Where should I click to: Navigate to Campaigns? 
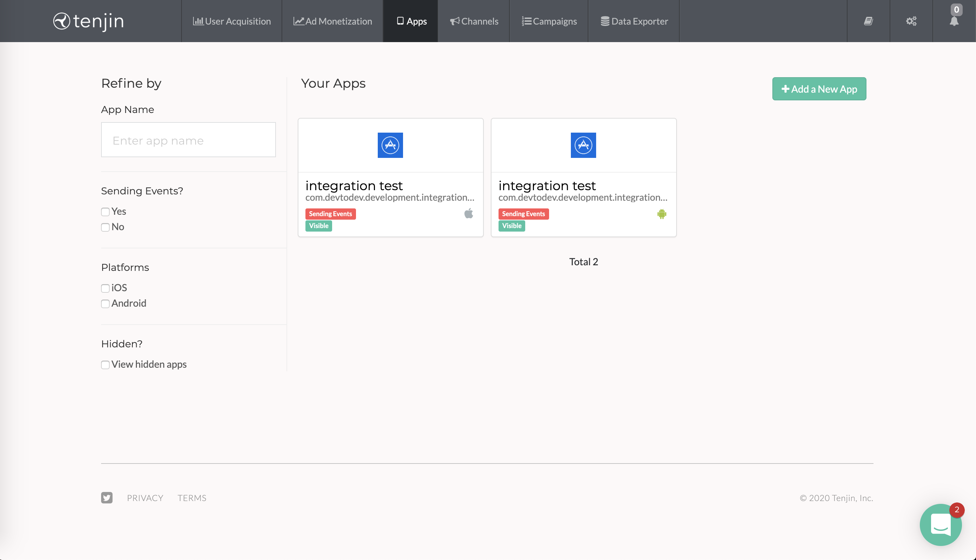point(549,21)
